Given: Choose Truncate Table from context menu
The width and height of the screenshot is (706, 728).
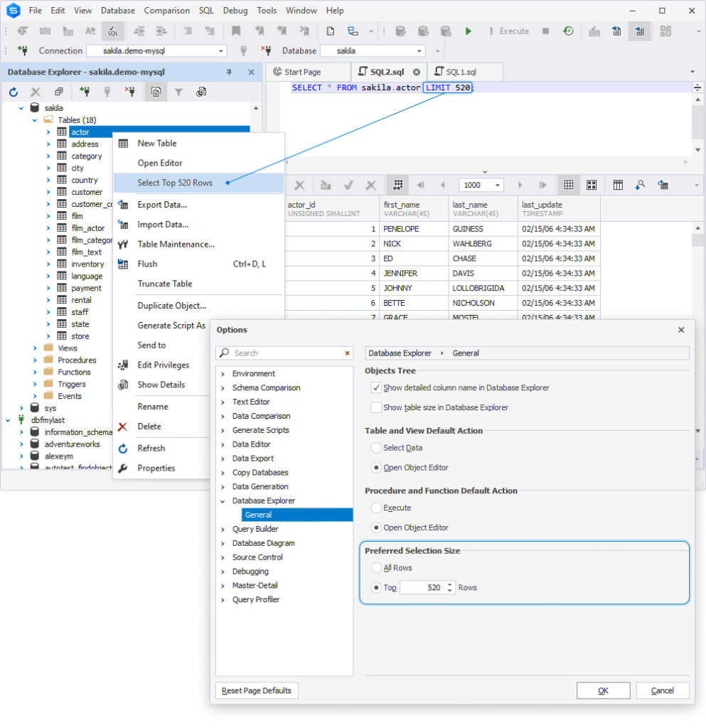Looking at the screenshot, I should pos(165,284).
